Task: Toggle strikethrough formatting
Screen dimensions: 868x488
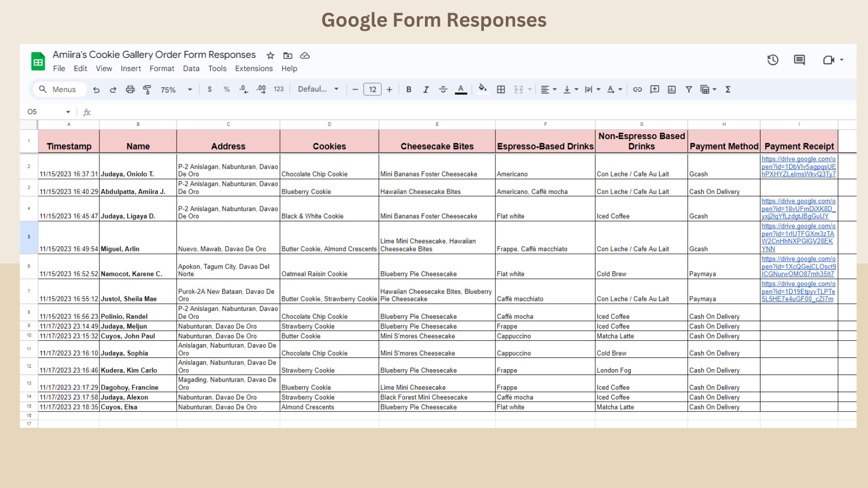Action: [x=443, y=89]
